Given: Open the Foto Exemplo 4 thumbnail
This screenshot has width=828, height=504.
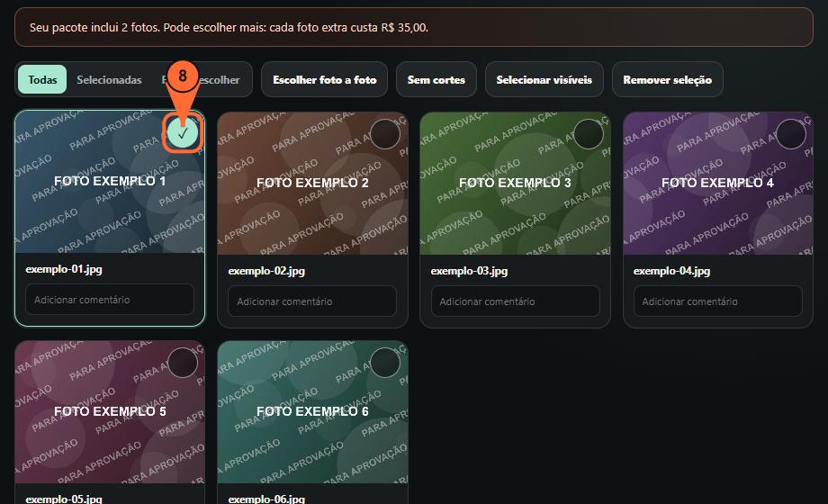Looking at the screenshot, I should click(x=717, y=184).
